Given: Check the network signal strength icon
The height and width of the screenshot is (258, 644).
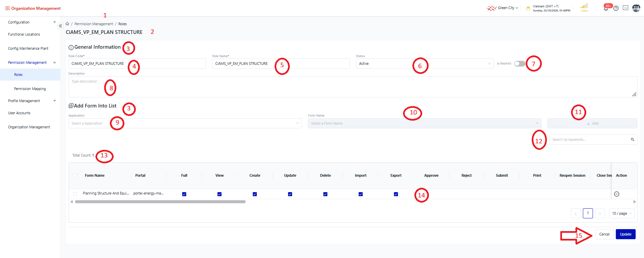Looking at the screenshot, I should 585,6.
